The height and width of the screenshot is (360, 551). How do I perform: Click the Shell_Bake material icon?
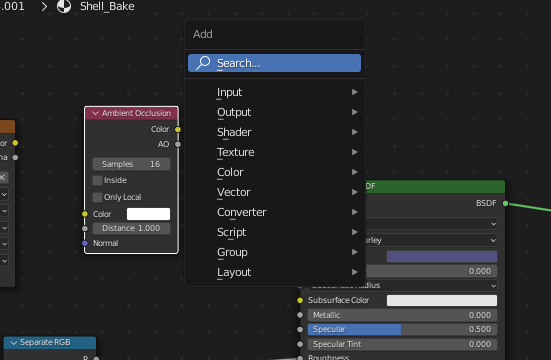click(64, 6)
